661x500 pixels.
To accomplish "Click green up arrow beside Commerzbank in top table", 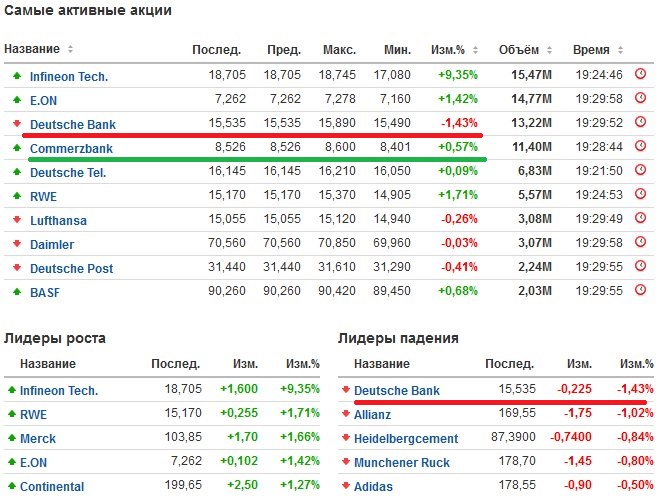I will [16, 148].
